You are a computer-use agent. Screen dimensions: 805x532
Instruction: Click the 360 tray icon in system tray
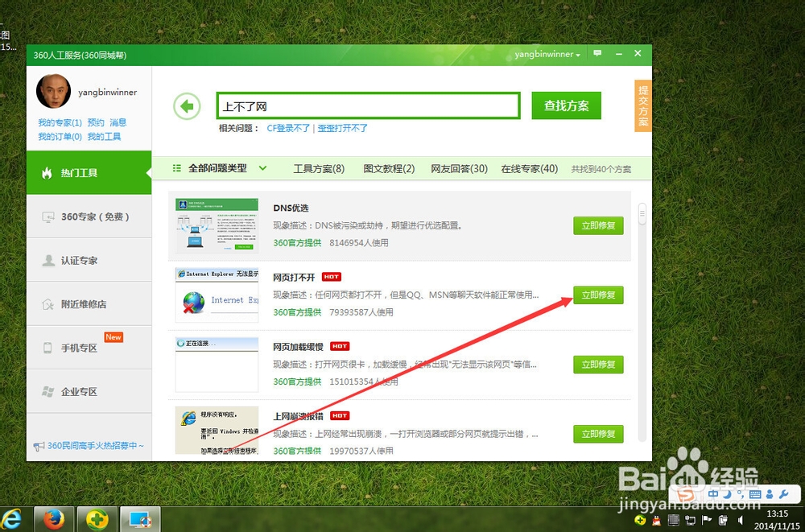[x=640, y=520]
